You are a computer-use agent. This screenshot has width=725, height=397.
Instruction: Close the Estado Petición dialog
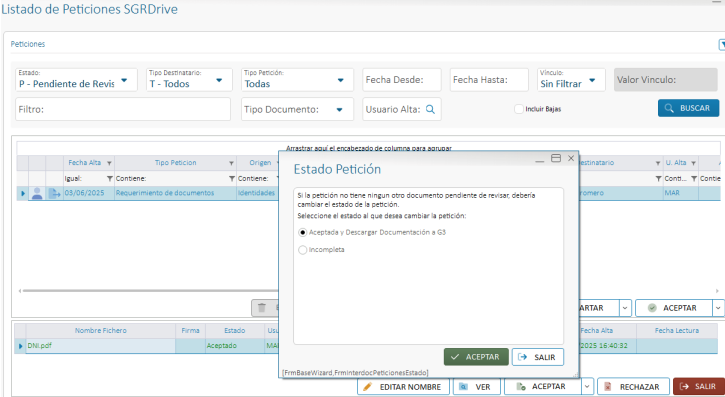click(571, 158)
